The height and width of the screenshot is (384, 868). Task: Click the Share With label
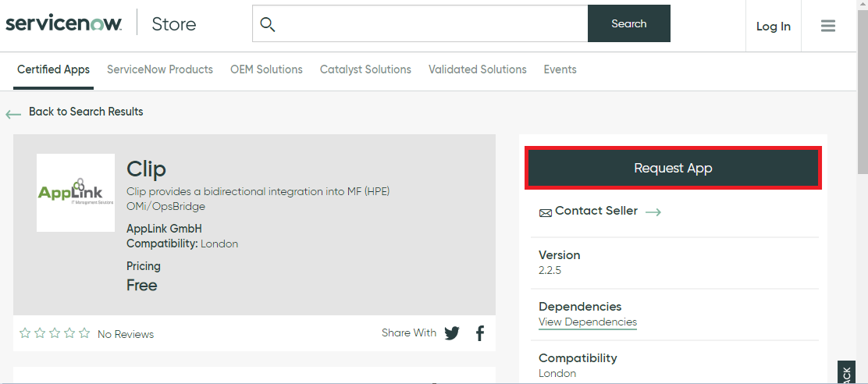pos(408,333)
